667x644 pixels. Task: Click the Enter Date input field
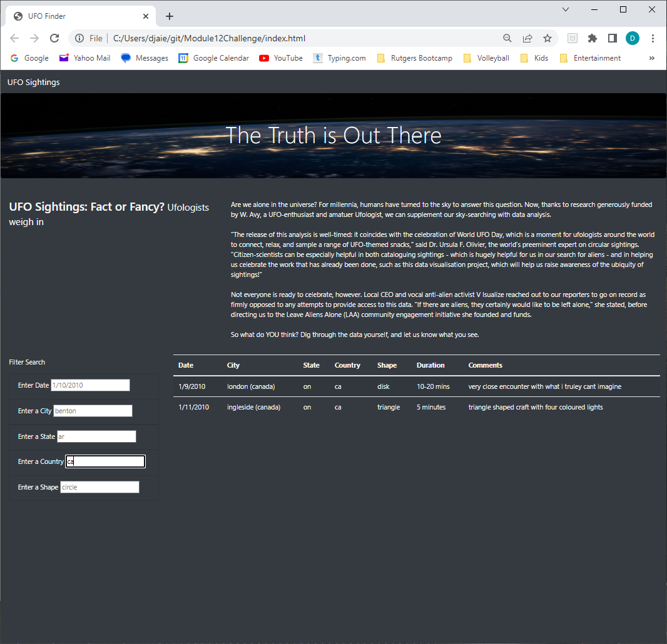[90, 385]
